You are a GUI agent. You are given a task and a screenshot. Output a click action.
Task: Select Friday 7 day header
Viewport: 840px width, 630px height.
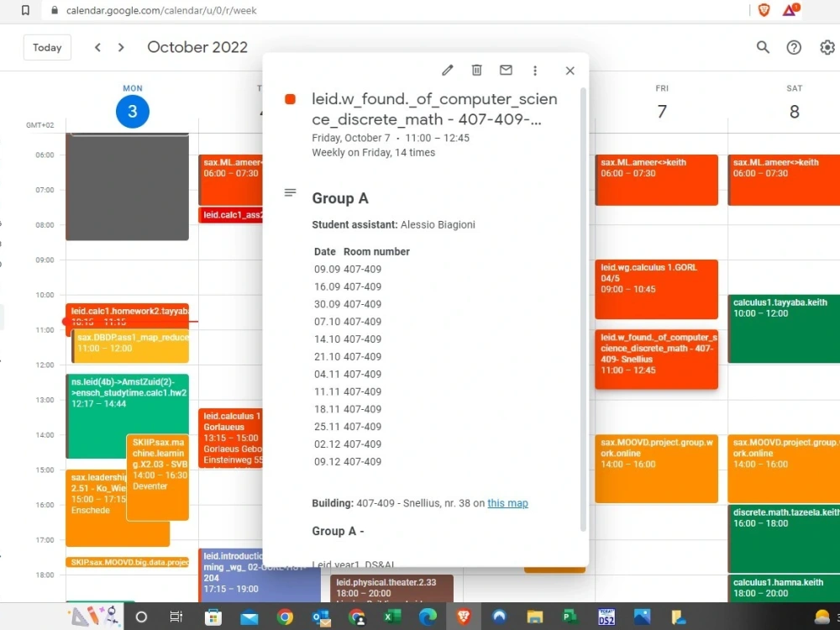point(662,112)
